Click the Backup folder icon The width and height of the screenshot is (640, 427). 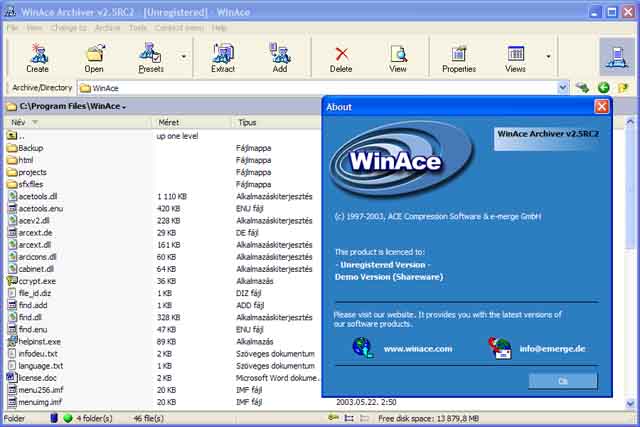tap(12, 148)
